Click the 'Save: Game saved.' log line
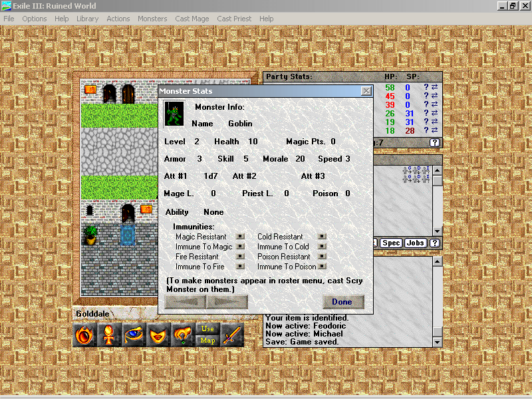Screen dimensions: 532x399 point(302,342)
